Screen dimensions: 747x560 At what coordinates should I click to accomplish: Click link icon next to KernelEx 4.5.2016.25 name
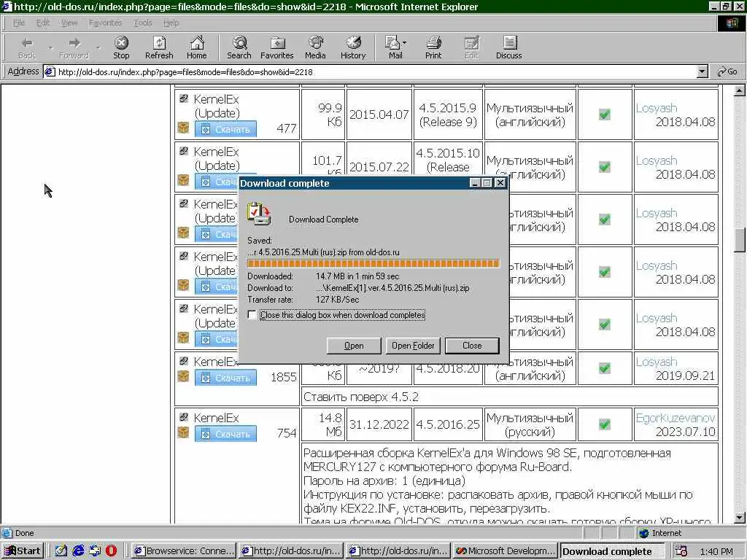click(x=183, y=417)
